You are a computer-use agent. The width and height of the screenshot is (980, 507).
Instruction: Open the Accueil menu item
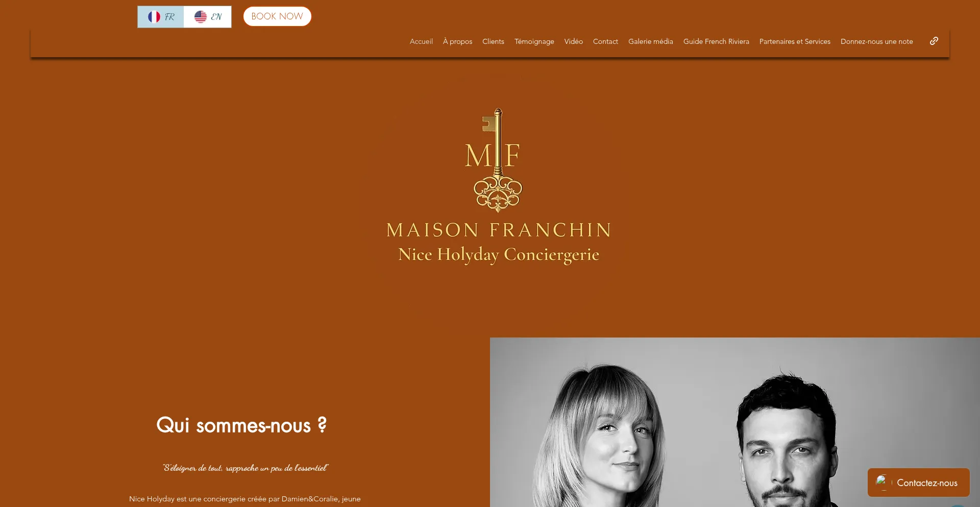[421, 41]
